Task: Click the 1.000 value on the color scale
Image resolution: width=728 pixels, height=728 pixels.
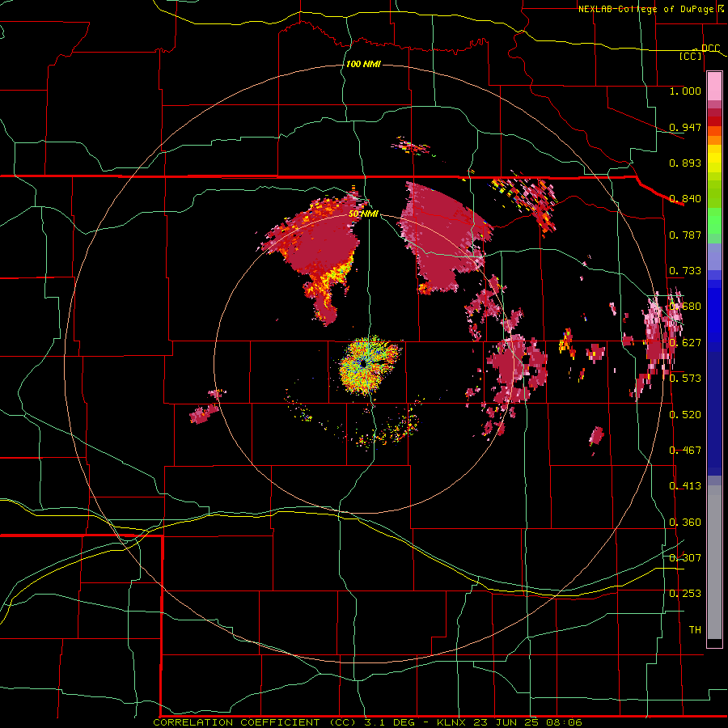Action: [685, 91]
